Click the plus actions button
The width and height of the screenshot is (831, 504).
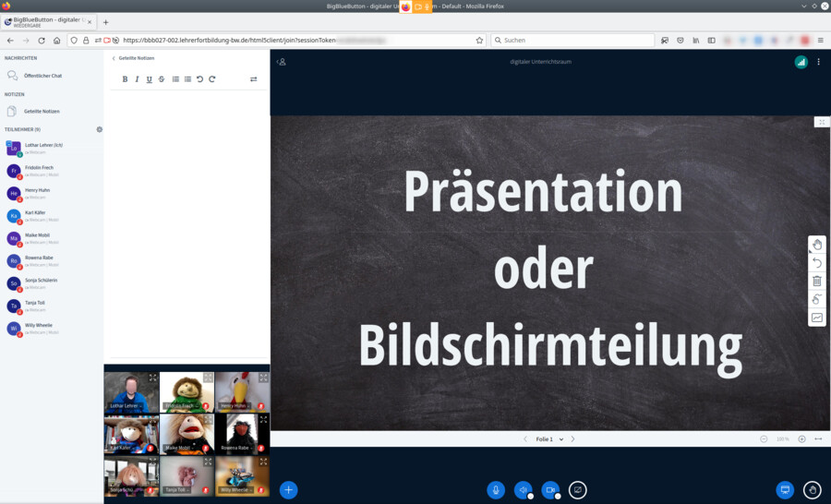(289, 490)
